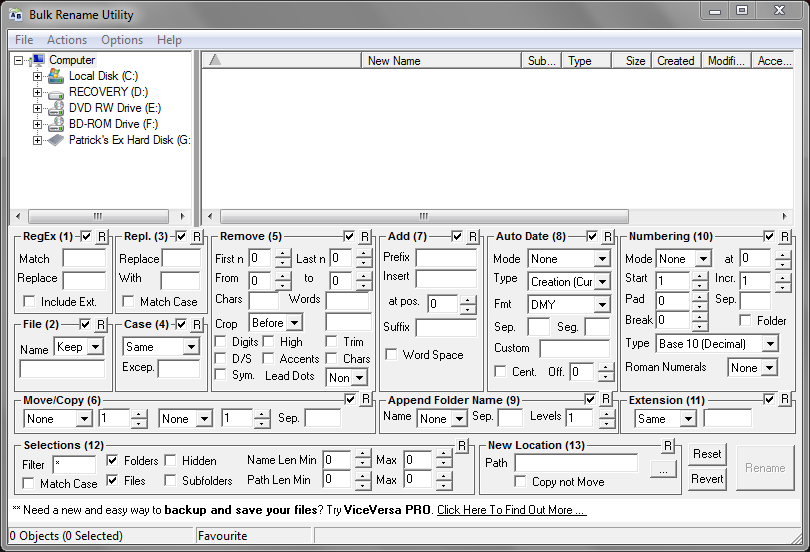Click the Revert button
The width and height of the screenshot is (810, 552).
[x=707, y=479]
